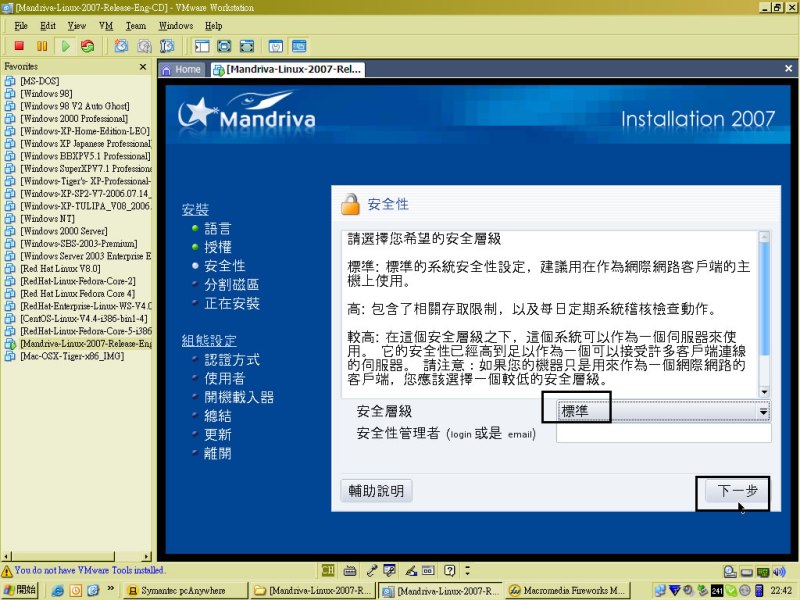800x600 pixels.
Task: Click the greyed Revert to snapshot icon
Action: pos(144,46)
